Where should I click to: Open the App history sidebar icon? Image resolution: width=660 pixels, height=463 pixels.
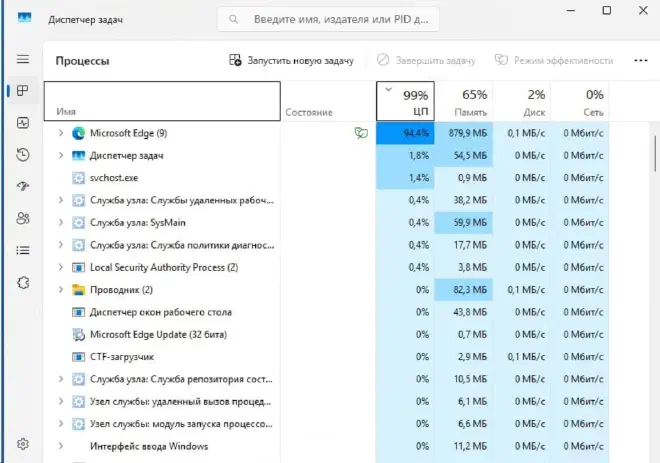pyautogui.click(x=23, y=154)
